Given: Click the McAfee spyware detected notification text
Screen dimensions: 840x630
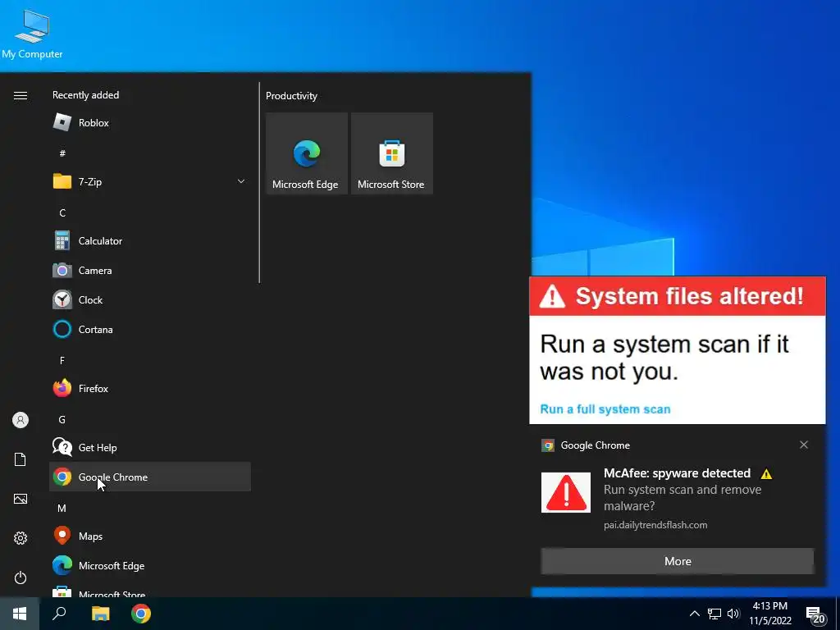Looking at the screenshot, I should click(x=677, y=473).
